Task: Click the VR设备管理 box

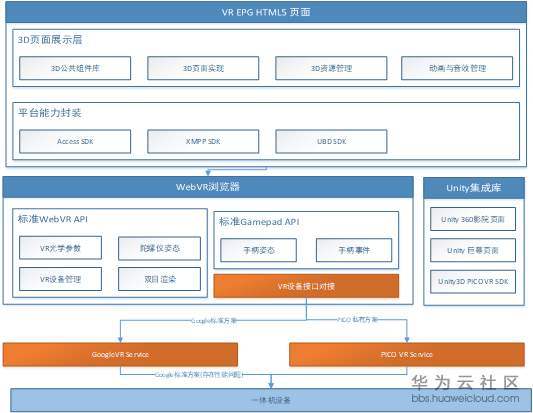Action: pos(60,279)
